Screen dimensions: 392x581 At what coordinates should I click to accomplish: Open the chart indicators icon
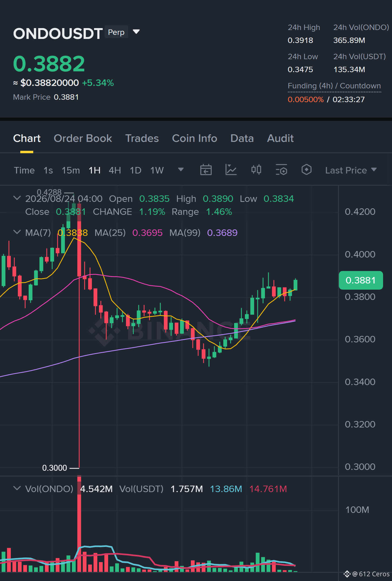tap(231, 170)
